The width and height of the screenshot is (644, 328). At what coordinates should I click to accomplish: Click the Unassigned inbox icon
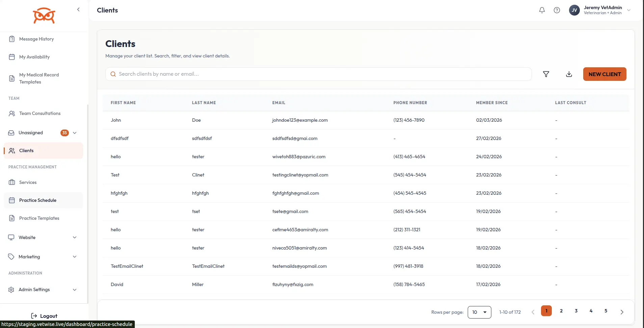[x=11, y=133]
